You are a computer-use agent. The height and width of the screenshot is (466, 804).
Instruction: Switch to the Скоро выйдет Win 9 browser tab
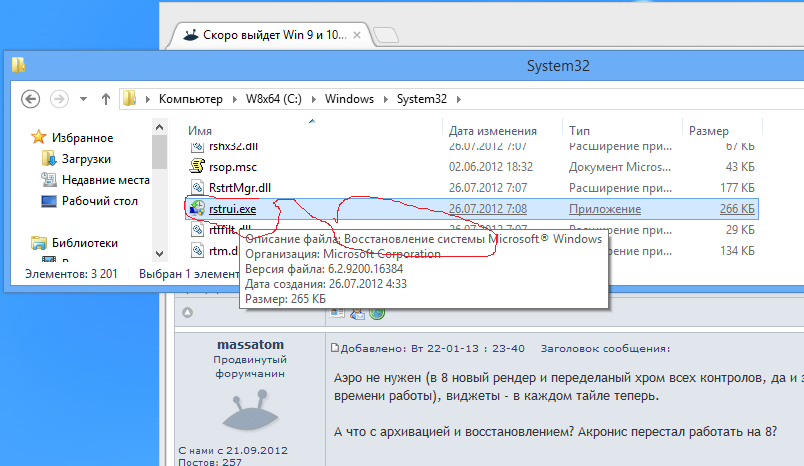coord(274,35)
